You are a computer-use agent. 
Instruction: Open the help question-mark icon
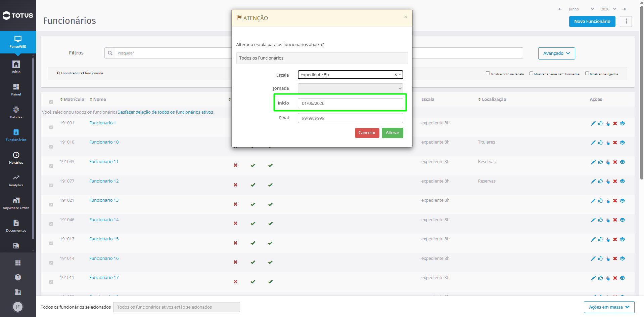click(x=18, y=277)
